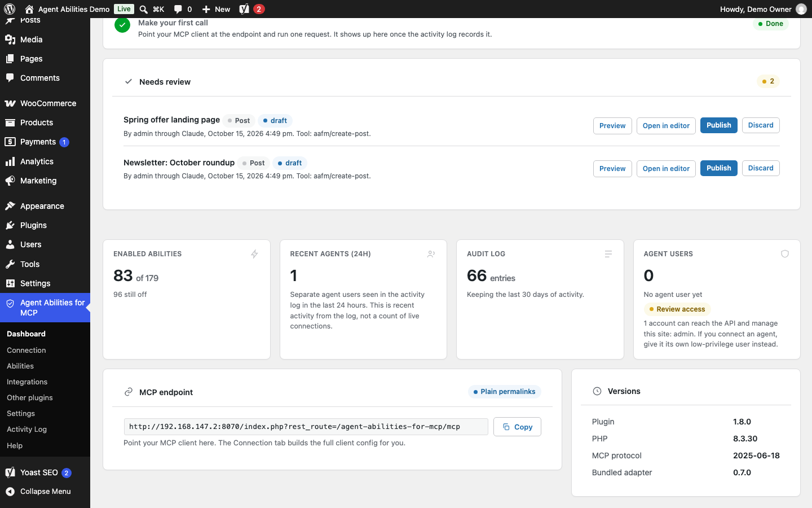Click the Audit Log list icon
The width and height of the screenshot is (812, 508).
point(608,254)
